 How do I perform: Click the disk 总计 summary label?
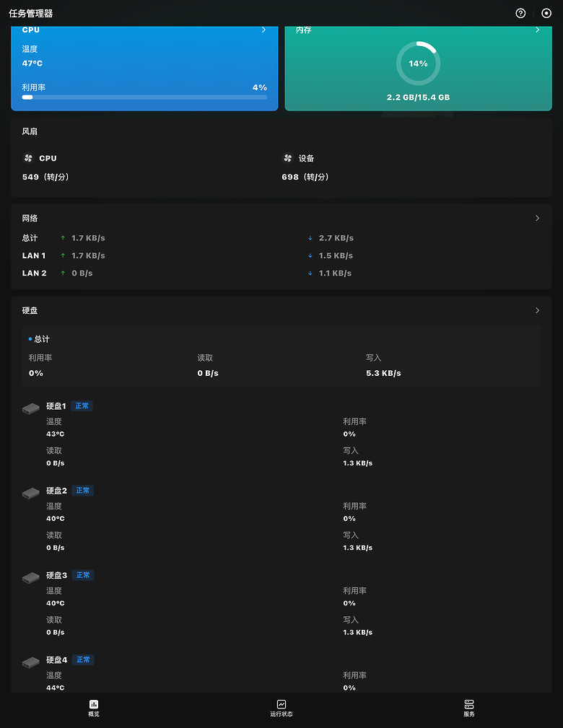42,339
